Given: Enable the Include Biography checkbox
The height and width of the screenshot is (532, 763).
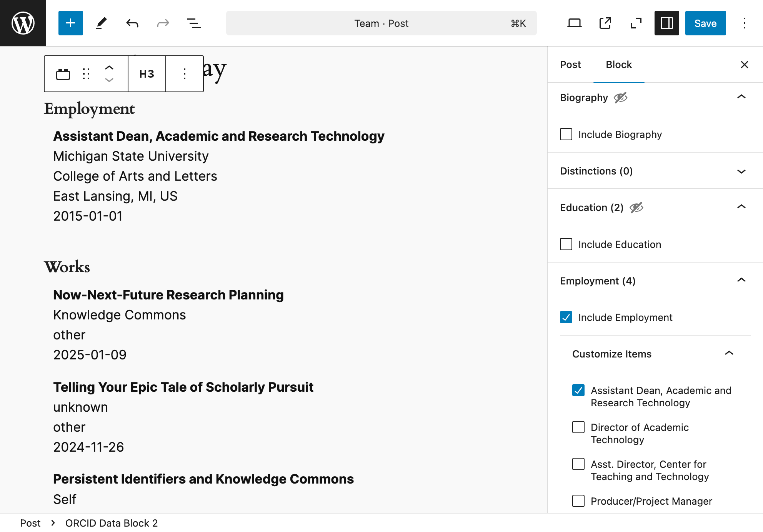Looking at the screenshot, I should pyautogui.click(x=566, y=135).
